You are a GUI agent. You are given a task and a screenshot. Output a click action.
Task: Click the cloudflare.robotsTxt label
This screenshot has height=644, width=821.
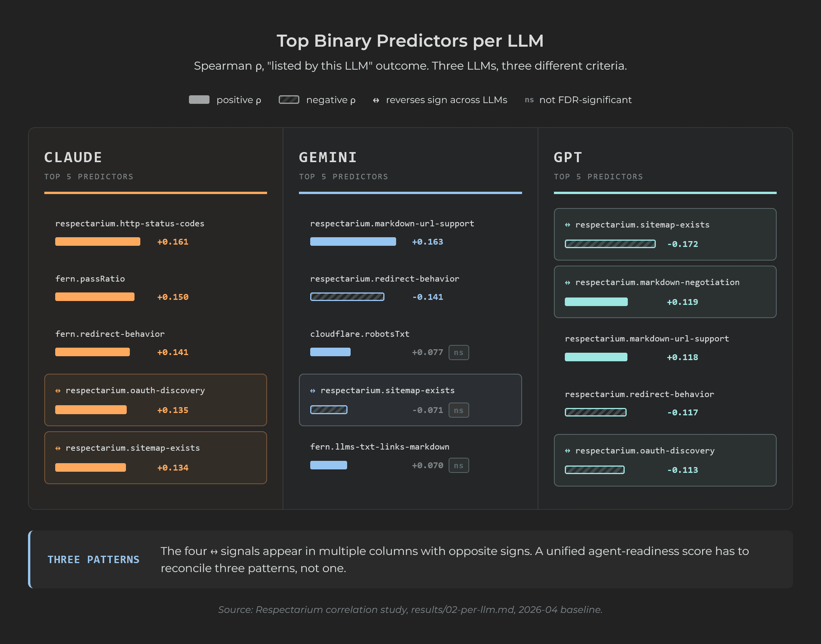pyautogui.click(x=360, y=334)
